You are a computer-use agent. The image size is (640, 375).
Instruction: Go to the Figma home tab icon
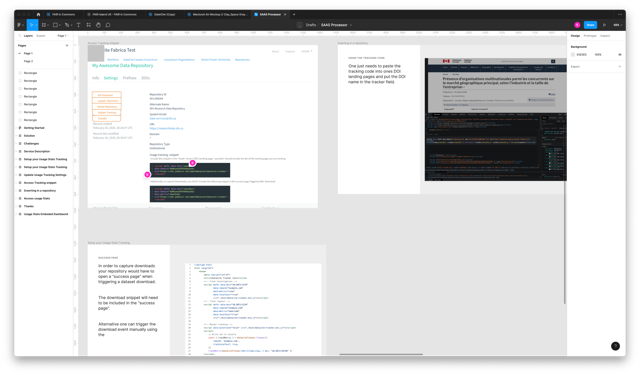coord(38,14)
